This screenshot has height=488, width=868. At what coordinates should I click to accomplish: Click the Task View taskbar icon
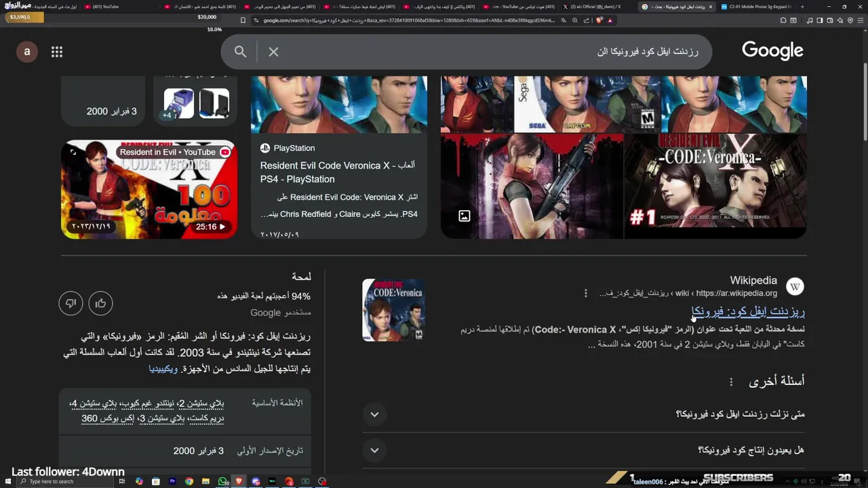122,481
